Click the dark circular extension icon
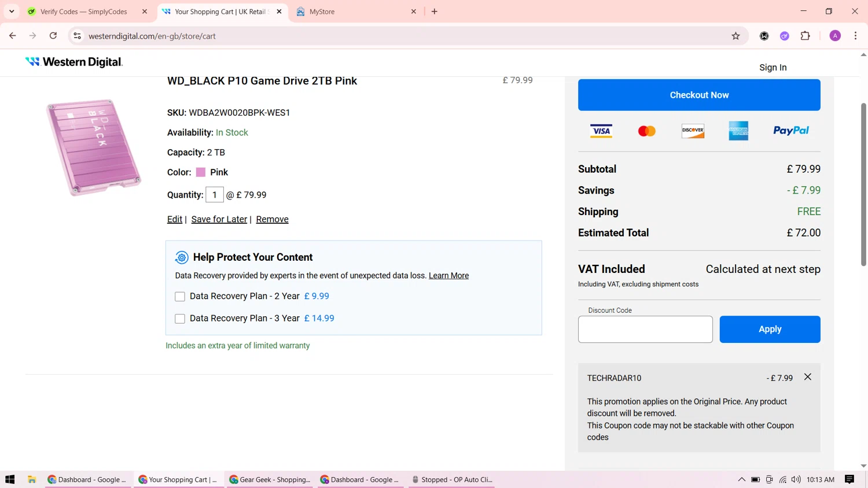The width and height of the screenshot is (868, 488). [764, 36]
